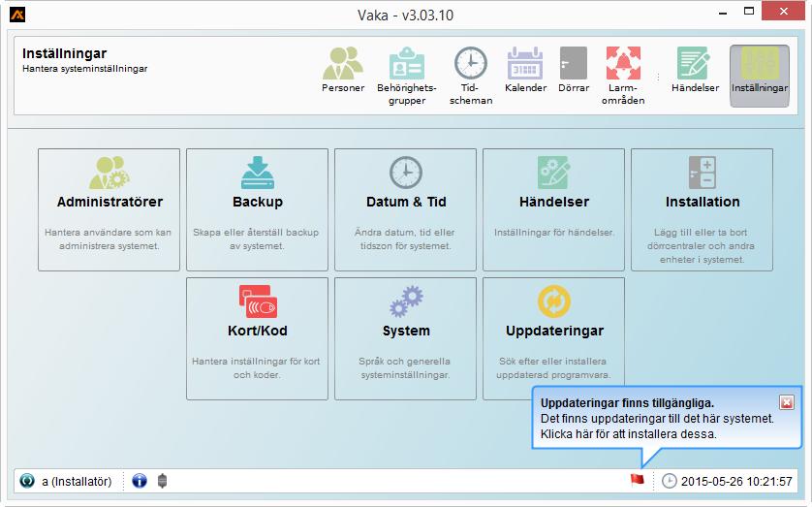
Task: Click the 'a (Installatör)' user label
Action: pos(77,481)
